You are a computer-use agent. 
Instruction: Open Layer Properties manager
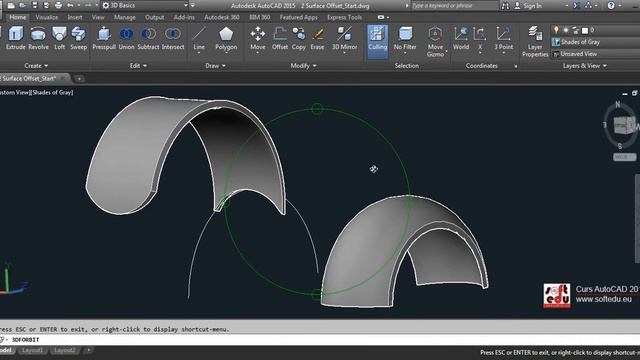535,42
